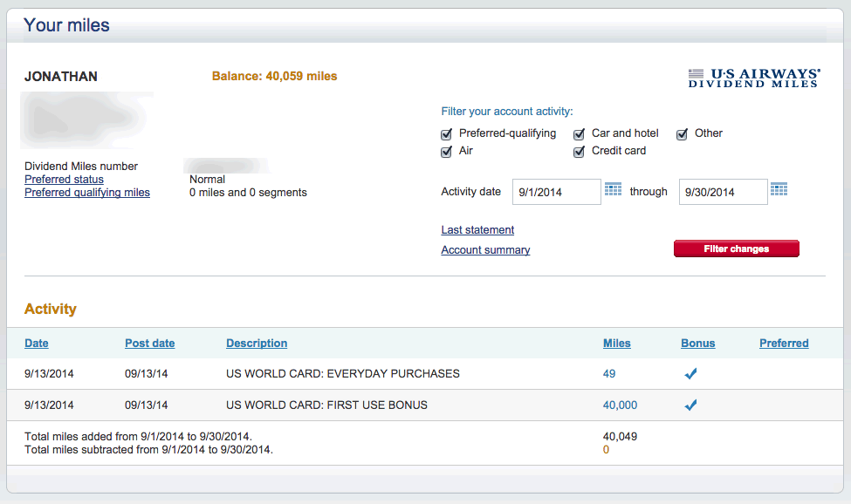Click the end activity date field 9/30/2014
The image size is (851, 504).
point(724,192)
